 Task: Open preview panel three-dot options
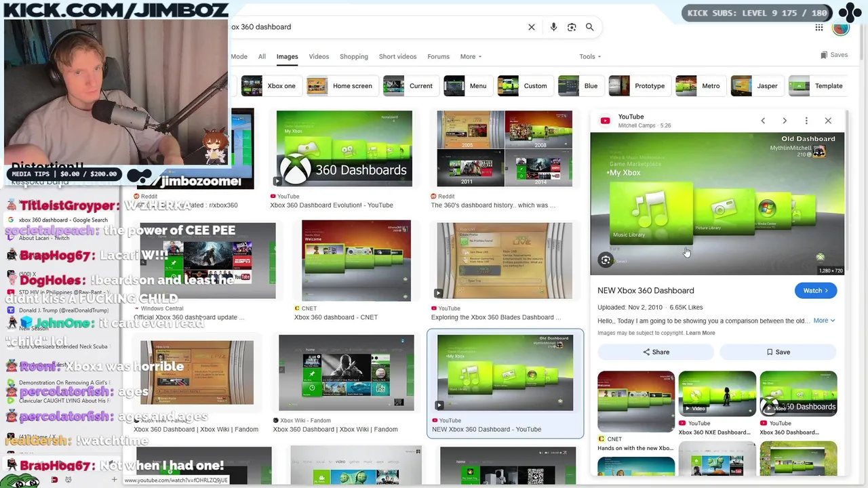[x=806, y=121]
